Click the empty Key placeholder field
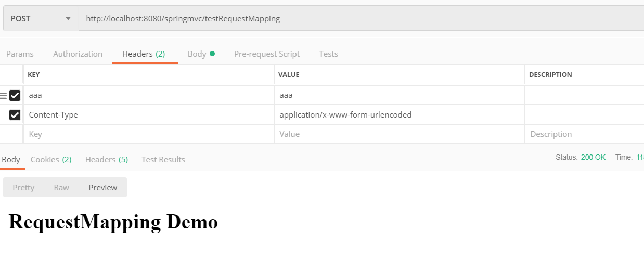Screen dimensions: 644x258 coord(148,134)
